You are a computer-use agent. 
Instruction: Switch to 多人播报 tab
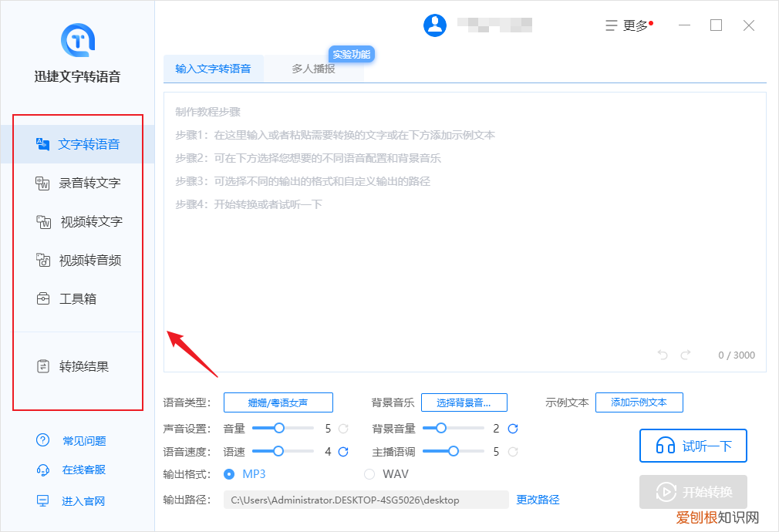[x=315, y=68]
